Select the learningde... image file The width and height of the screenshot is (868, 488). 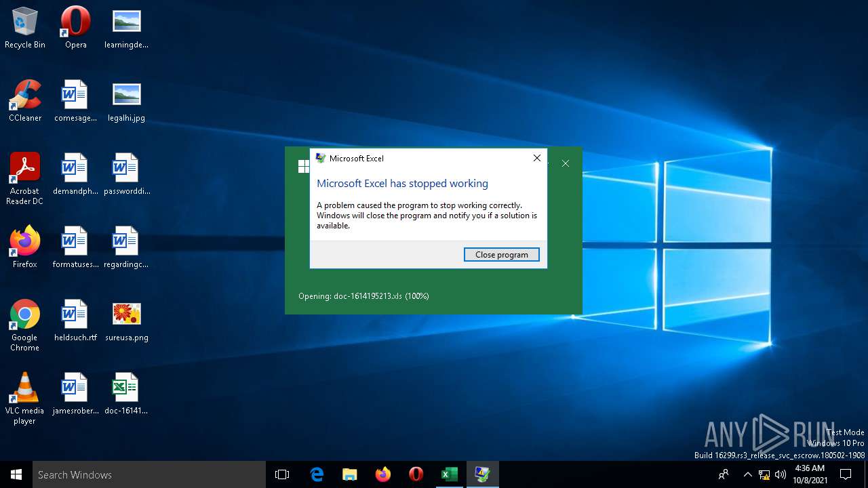[x=126, y=28]
